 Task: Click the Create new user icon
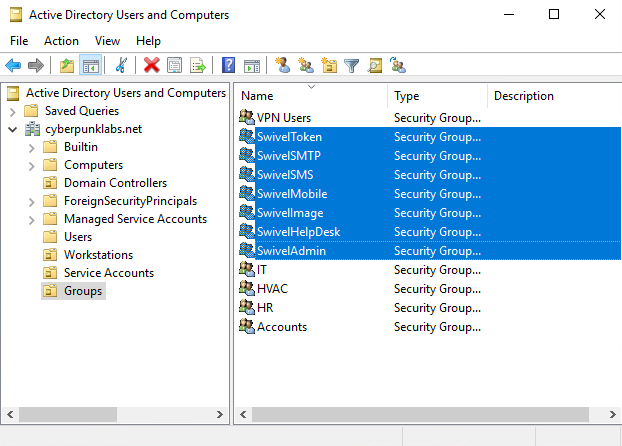(282, 66)
